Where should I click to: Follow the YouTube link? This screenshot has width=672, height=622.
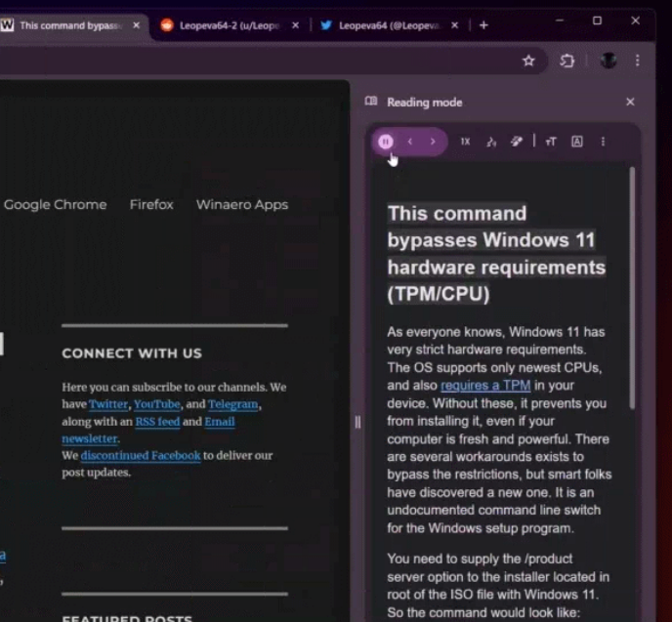point(157,404)
